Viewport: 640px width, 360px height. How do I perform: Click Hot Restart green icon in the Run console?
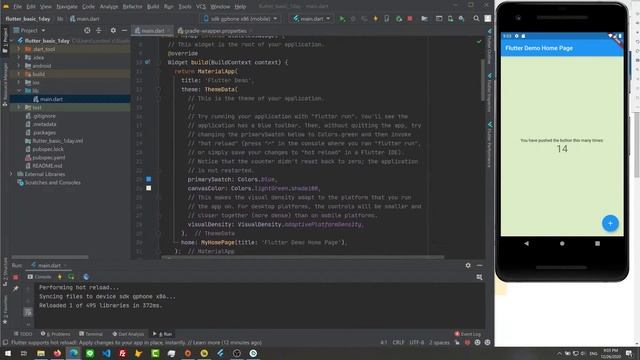click(71, 277)
